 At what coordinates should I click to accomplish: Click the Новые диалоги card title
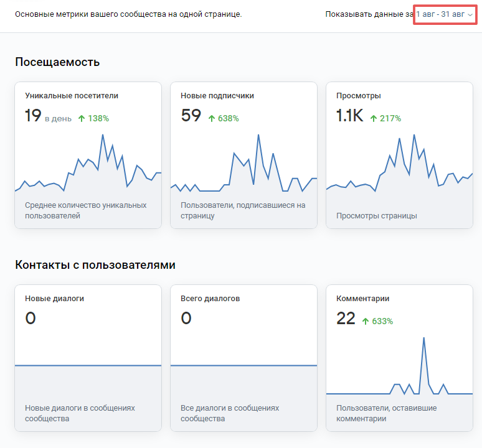(x=54, y=299)
